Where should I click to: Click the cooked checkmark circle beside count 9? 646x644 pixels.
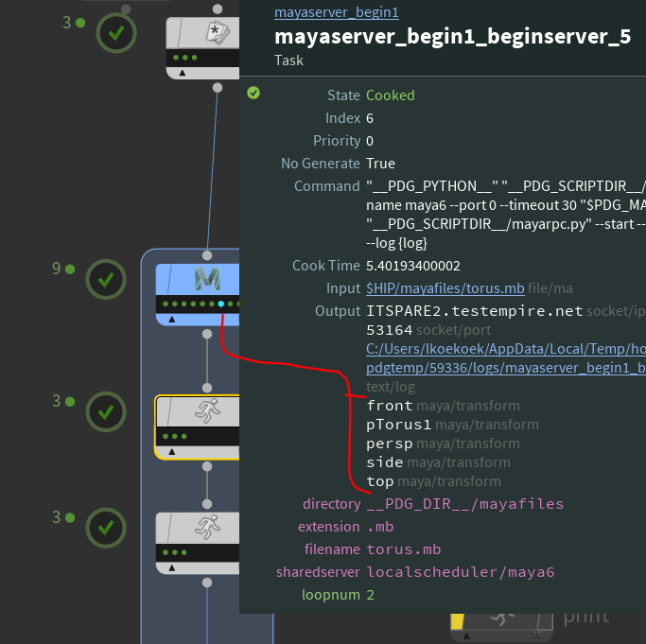point(106,280)
